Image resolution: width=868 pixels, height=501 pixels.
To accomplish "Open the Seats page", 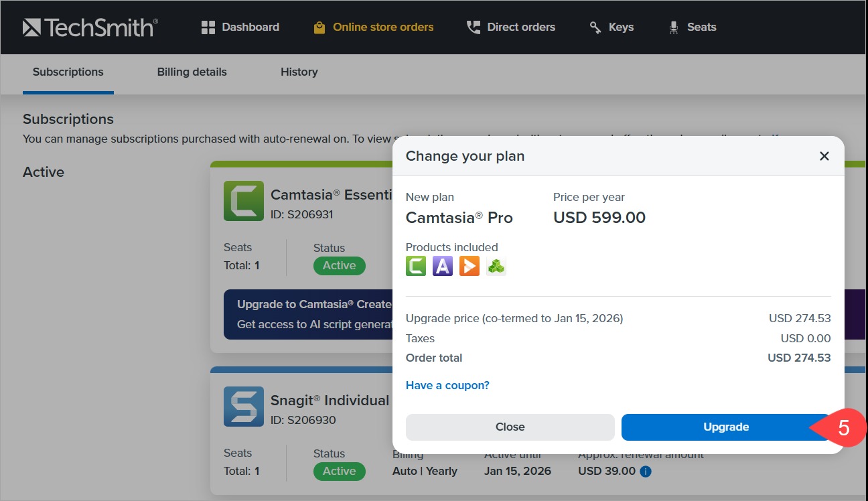I will (x=693, y=27).
